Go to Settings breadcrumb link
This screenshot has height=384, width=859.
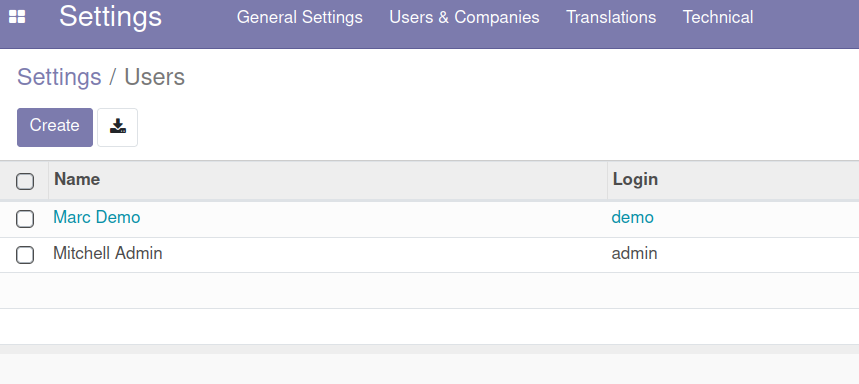click(59, 77)
